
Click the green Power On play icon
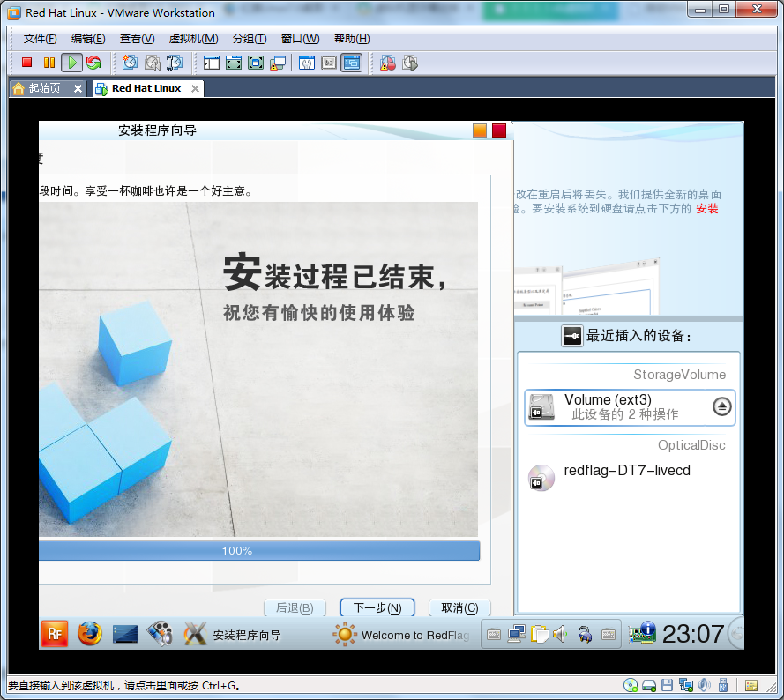[71, 63]
